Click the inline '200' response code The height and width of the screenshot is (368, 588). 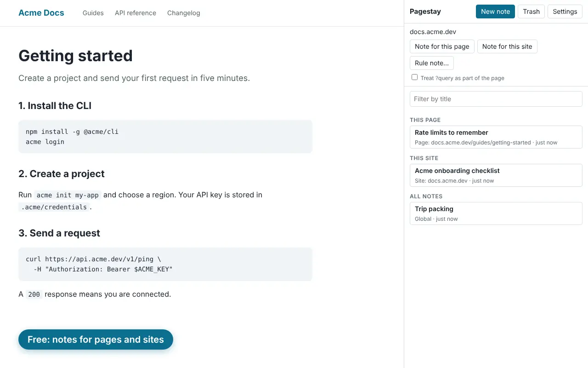(x=34, y=294)
